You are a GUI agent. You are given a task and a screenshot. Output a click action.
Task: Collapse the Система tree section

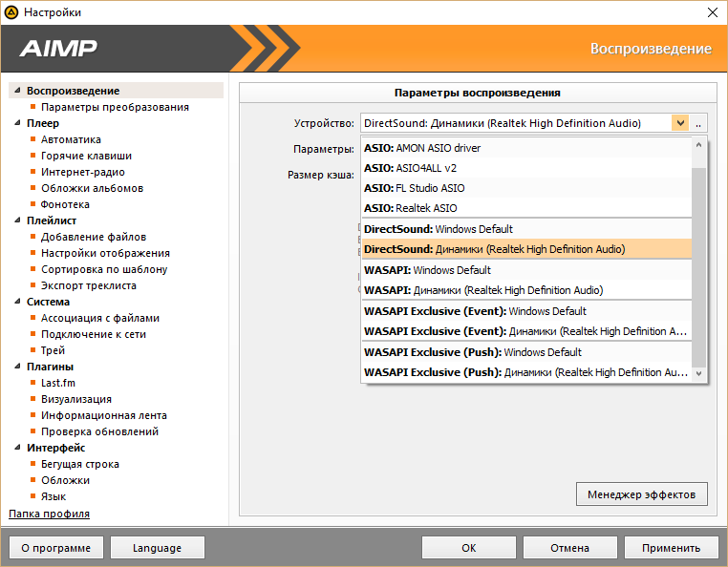pos(17,301)
